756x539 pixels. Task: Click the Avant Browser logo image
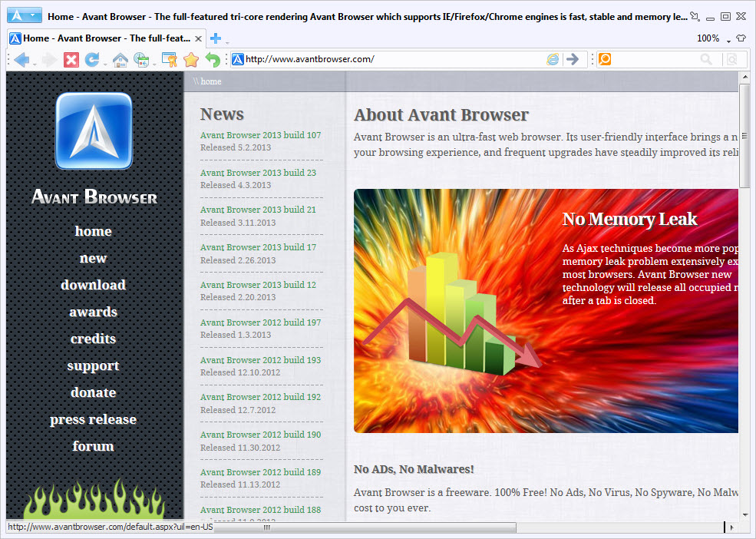click(94, 131)
